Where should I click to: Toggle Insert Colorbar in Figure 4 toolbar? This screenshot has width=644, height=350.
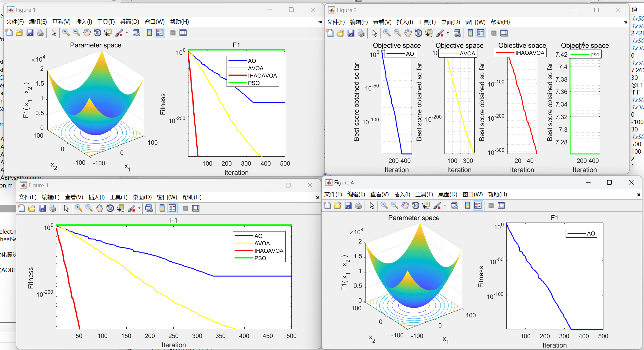coord(468,205)
